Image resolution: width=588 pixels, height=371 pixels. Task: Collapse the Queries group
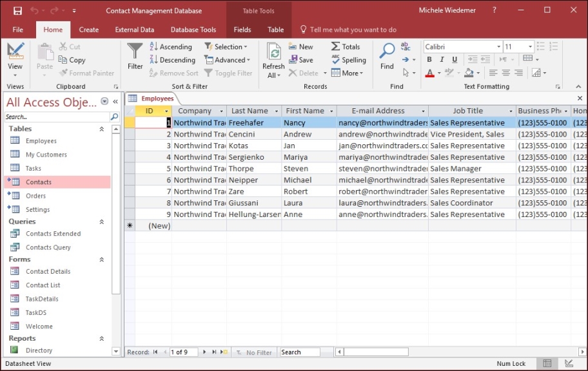click(101, 222)
